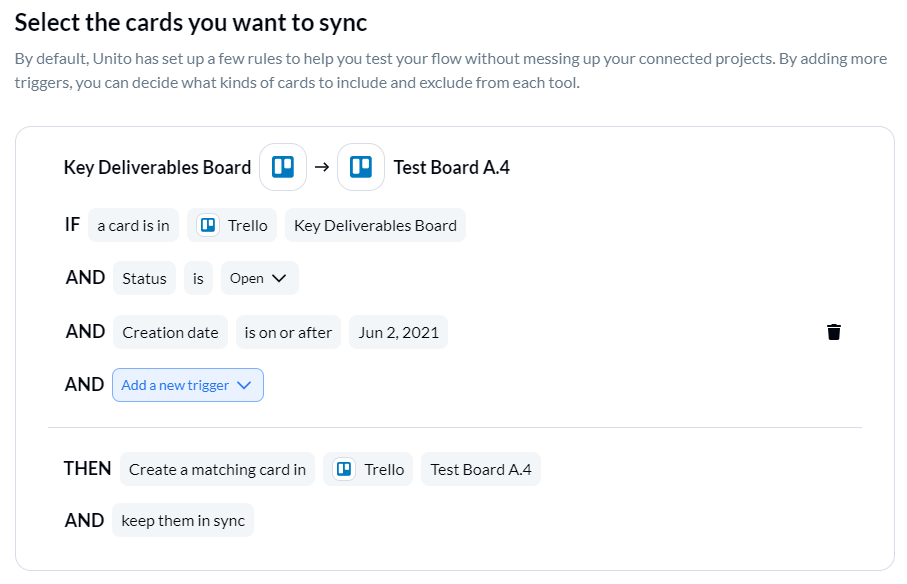This screenshot has height=584, width=907.
Task: Click the destination Trello icon beside Test Board A.4
Action: (x=361, y=167)
